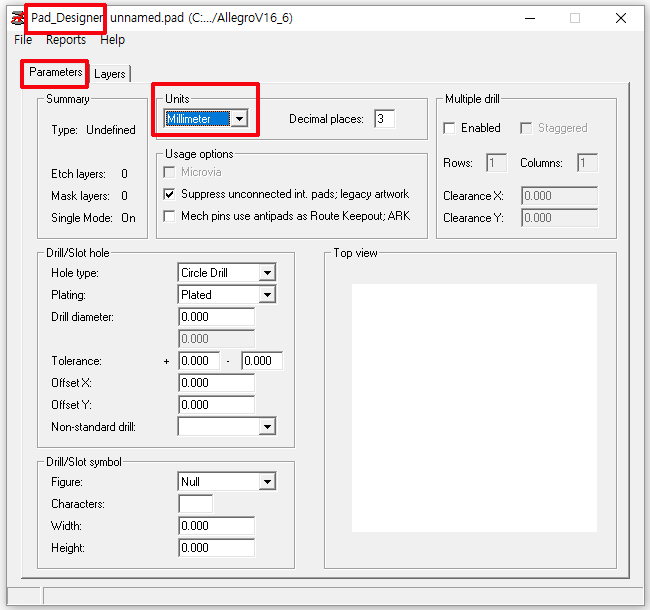The image size is (650, 610).
Task: Click the Characters input field
Action: [196, 504]
